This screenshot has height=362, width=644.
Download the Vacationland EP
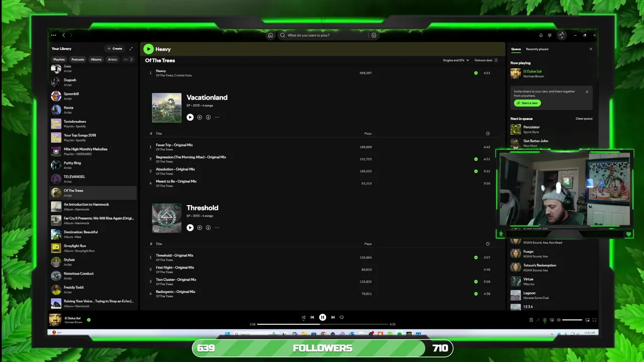(208, 117)
